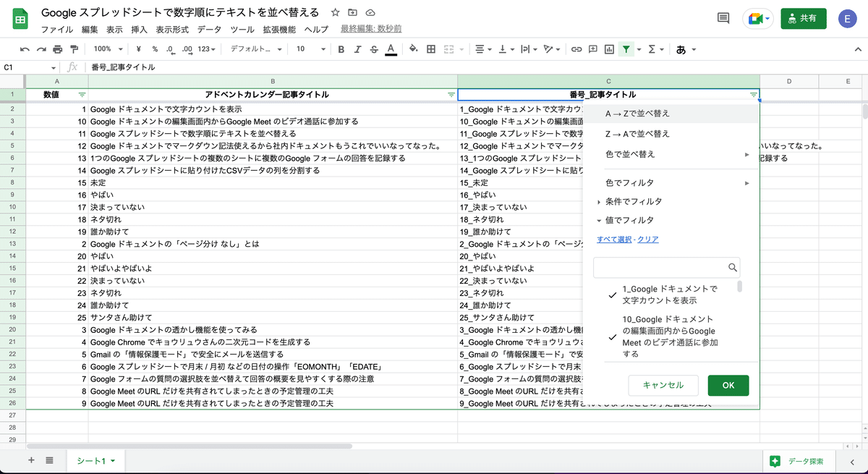Select the paint format roller icon
868x474 pixels.
pyautogui.click(x=74, y=49)
